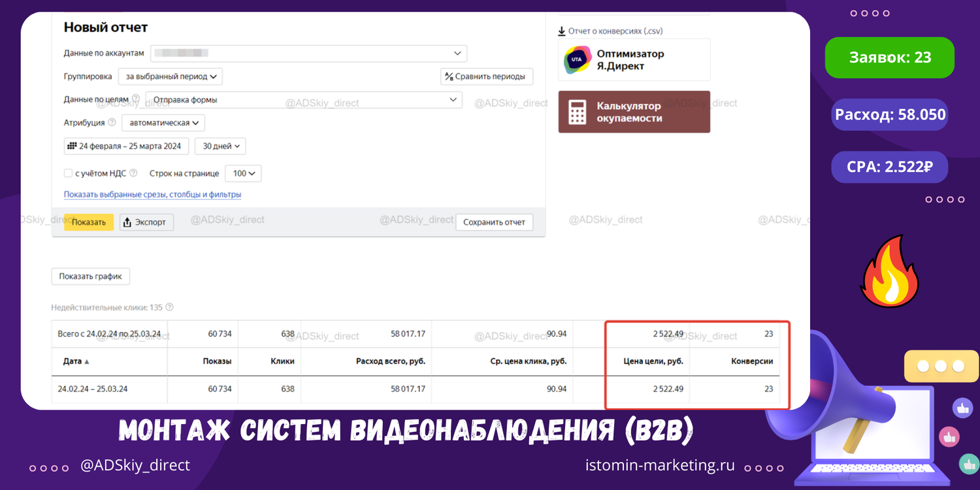
Task: Click the green 'Заявок: 23' badge
Action: tap(890, 57)
